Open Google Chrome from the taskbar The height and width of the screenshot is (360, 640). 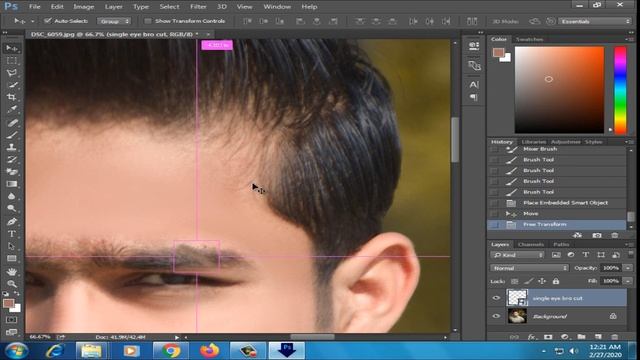[x=171, y=351]
